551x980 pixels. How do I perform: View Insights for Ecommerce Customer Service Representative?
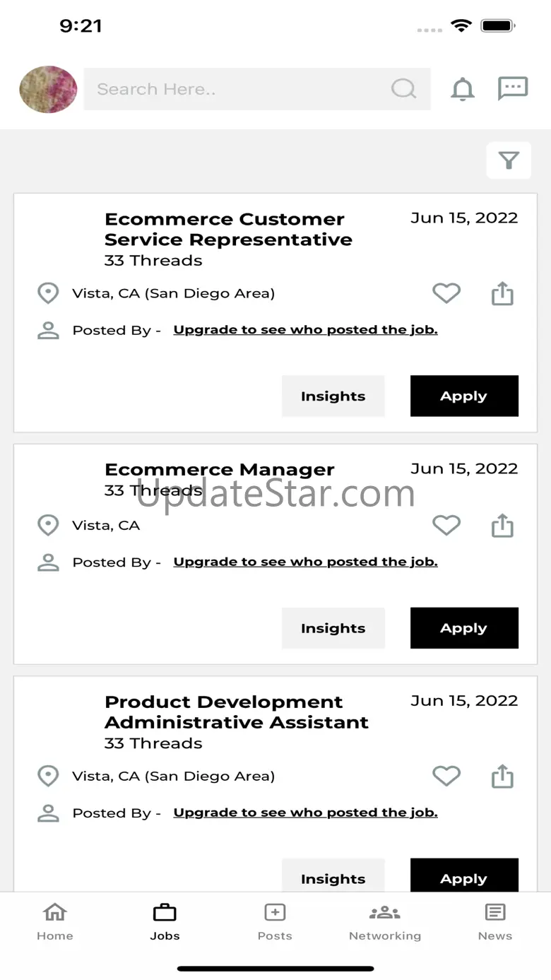pos(333,396)
